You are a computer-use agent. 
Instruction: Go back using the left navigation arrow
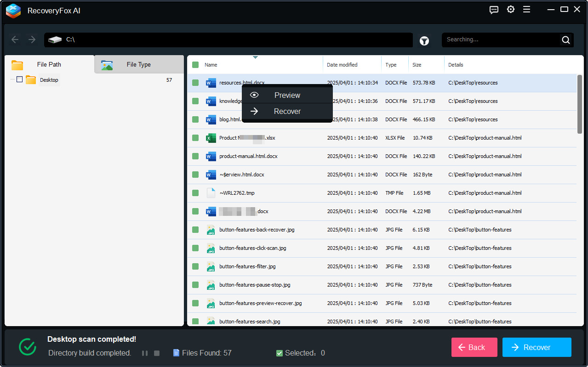(x=15, y=40)
